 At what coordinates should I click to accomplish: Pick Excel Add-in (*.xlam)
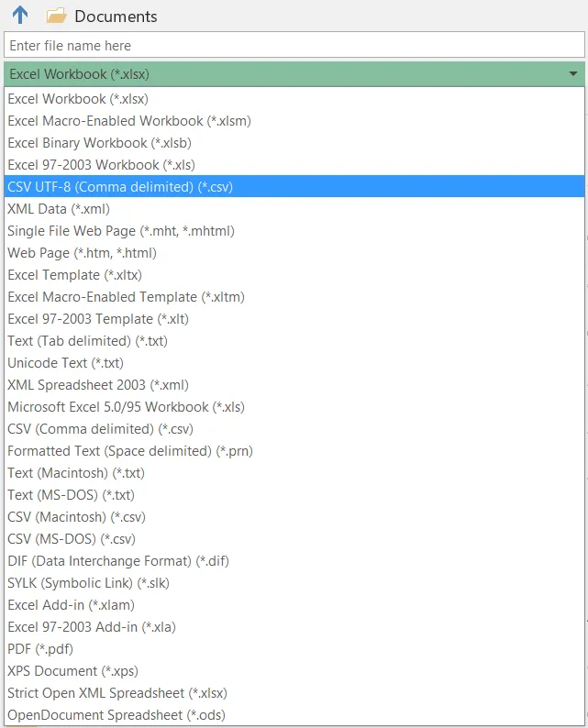click(x=294, y=605)
